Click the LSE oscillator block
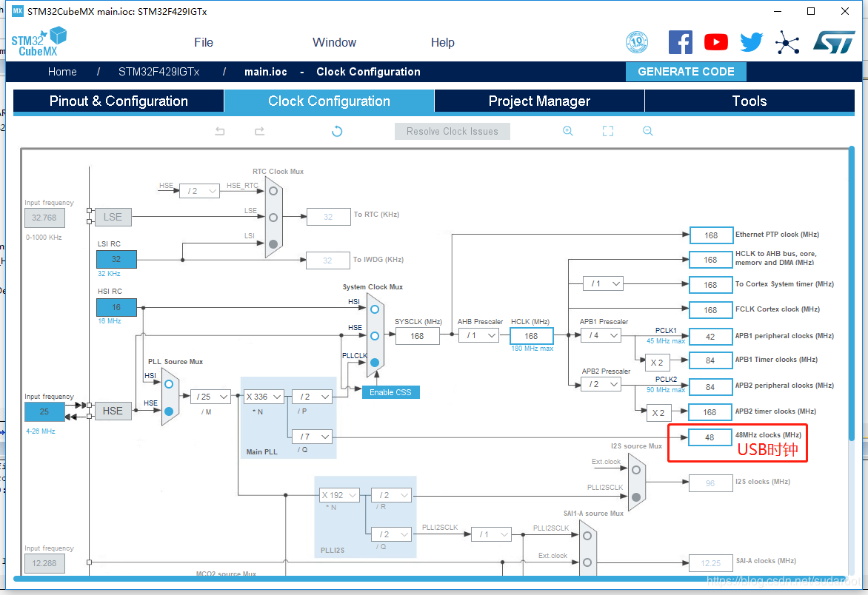 [x=113, y=217]
